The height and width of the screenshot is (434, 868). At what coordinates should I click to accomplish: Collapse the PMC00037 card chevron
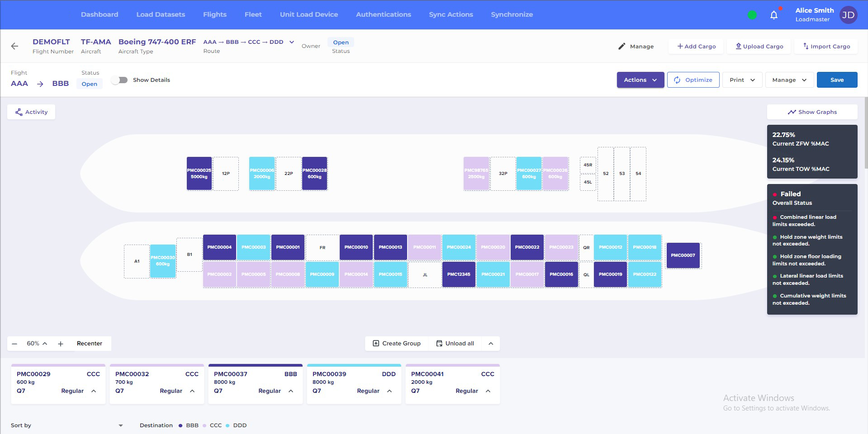click(x=291, y=391)
